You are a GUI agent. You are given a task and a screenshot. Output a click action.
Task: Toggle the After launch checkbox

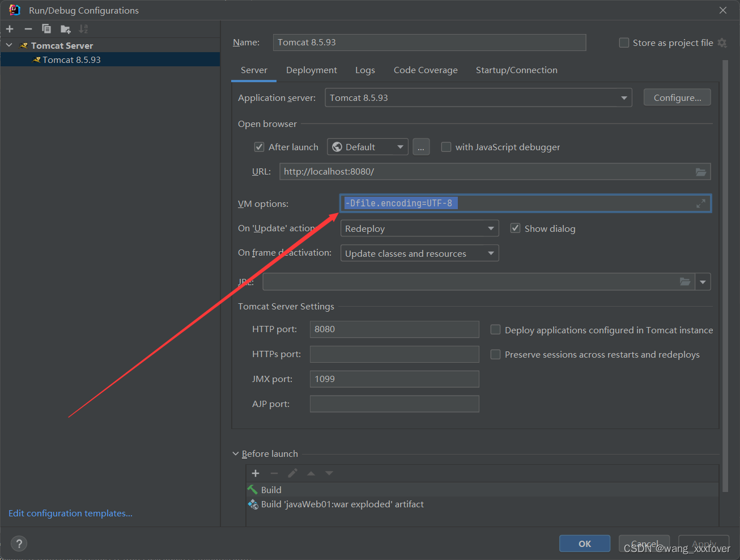point(259,147)
